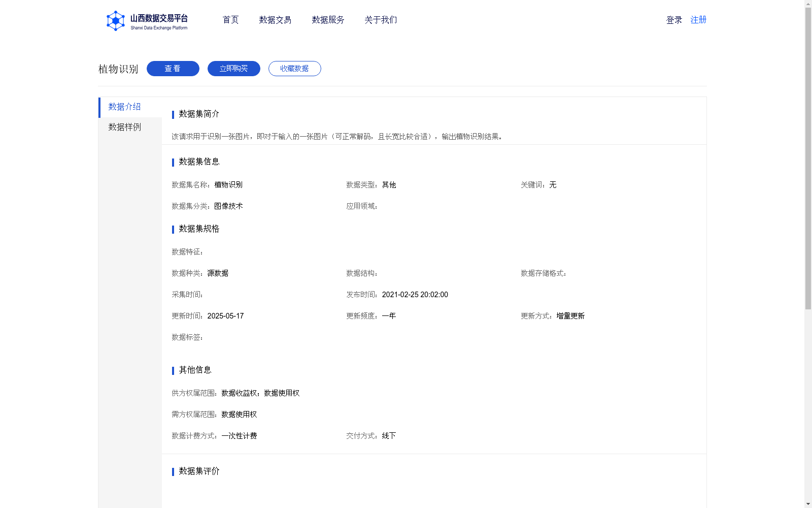Image resolution: width=812 pixels, height=508 pixels.
Task: Click the 采集时间 label
Action: click(187, 295)
